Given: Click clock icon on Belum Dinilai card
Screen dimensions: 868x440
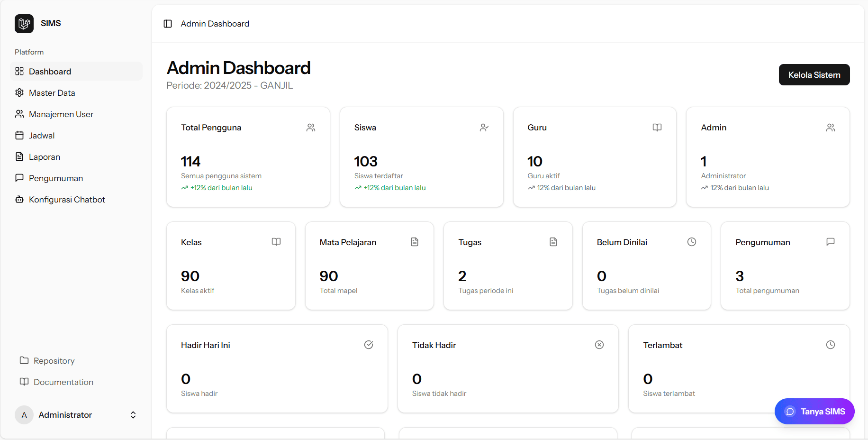Looking at the screenshot, I should [692, 242].
